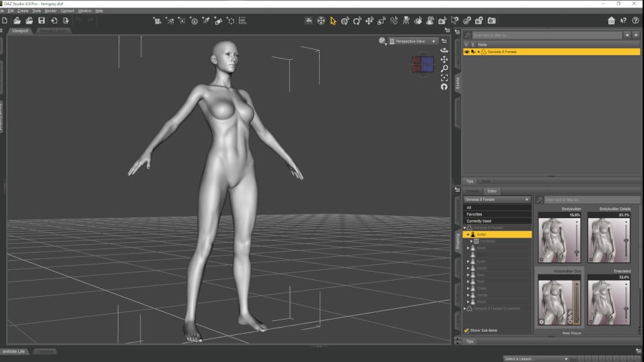The width and height of the screenshot is (644, 362).
Task: Click the camera Render icon in toolbar
Action: [x=491, y=21]
